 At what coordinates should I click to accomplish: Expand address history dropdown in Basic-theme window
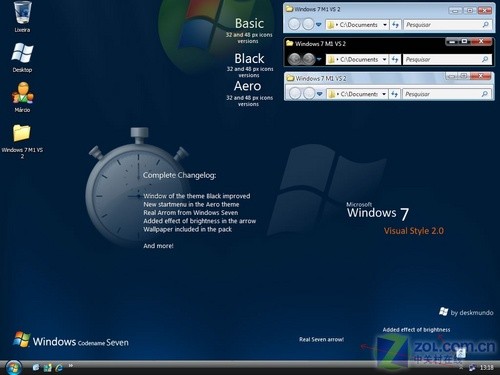tap(385, 25)
